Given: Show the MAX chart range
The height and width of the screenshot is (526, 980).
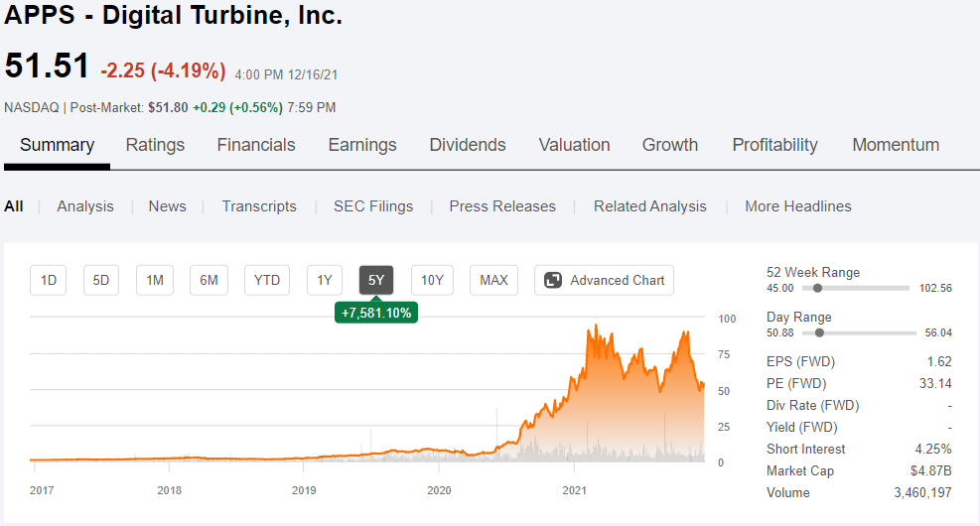Looking at the screenshot, I should click(x=493, y=280).
